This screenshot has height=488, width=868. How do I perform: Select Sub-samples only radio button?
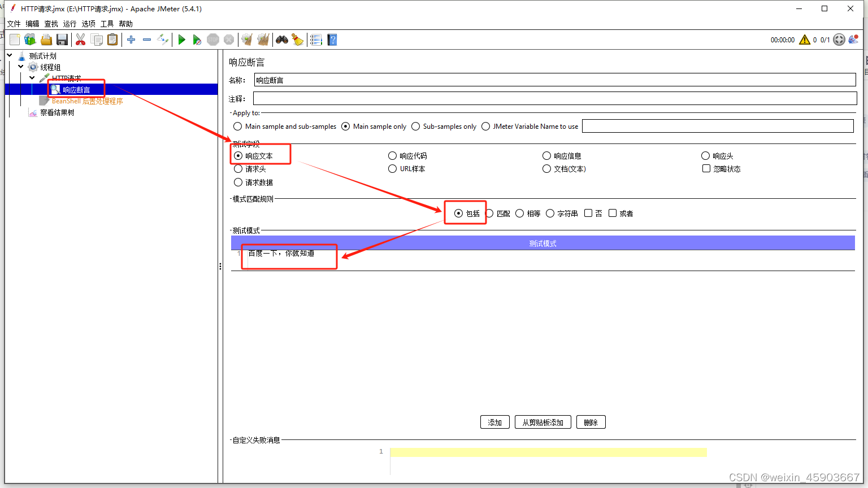tap(444, 127)
